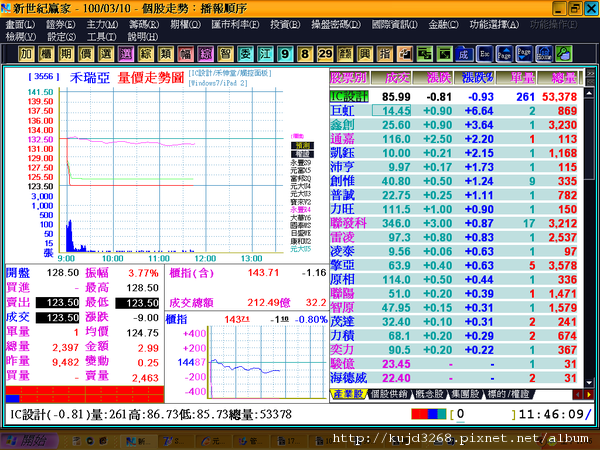Click the yellow right arrow beside tabs
600x450 pixels.
589,395
